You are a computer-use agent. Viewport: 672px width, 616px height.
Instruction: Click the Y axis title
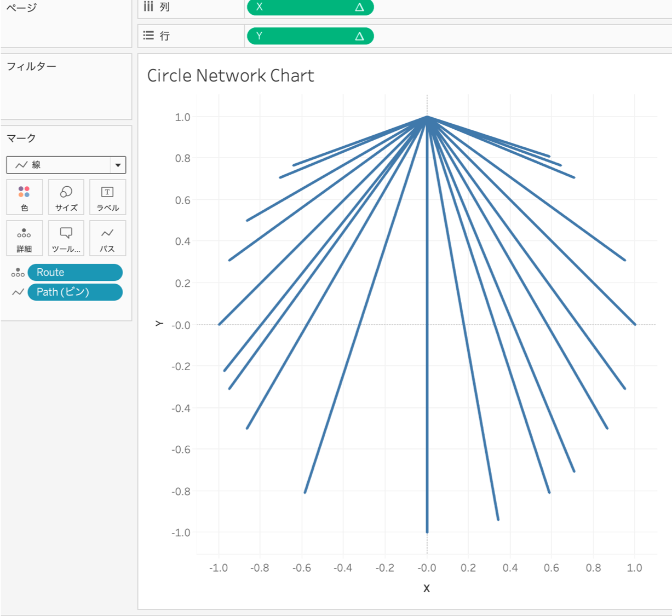click(x=159, y=324)
